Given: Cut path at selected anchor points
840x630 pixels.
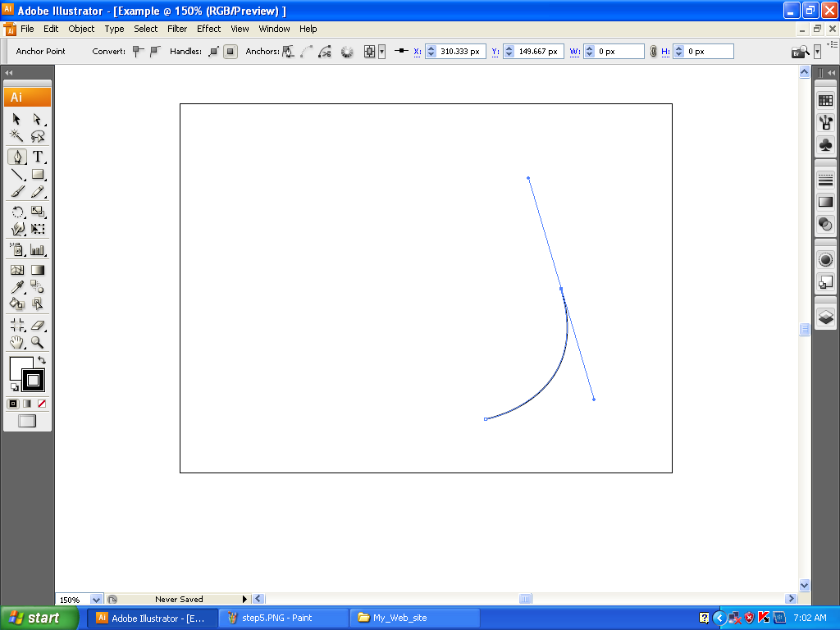Looking at the screenshot, I should pos(325,52).
